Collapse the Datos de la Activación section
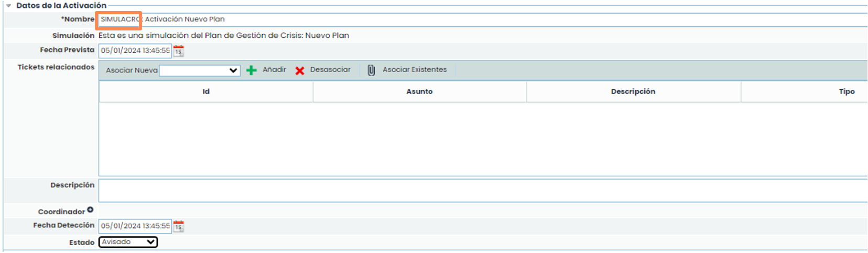 (8, 6)
